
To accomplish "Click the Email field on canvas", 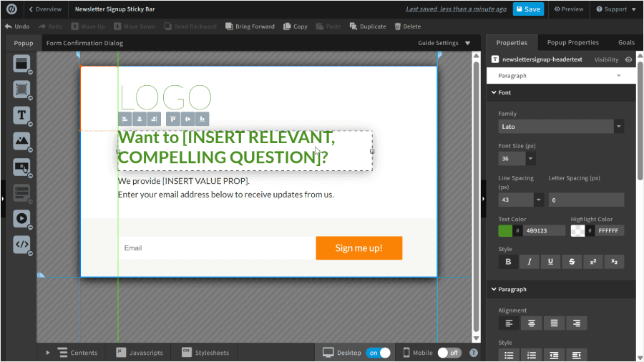I will pos(217,248).
